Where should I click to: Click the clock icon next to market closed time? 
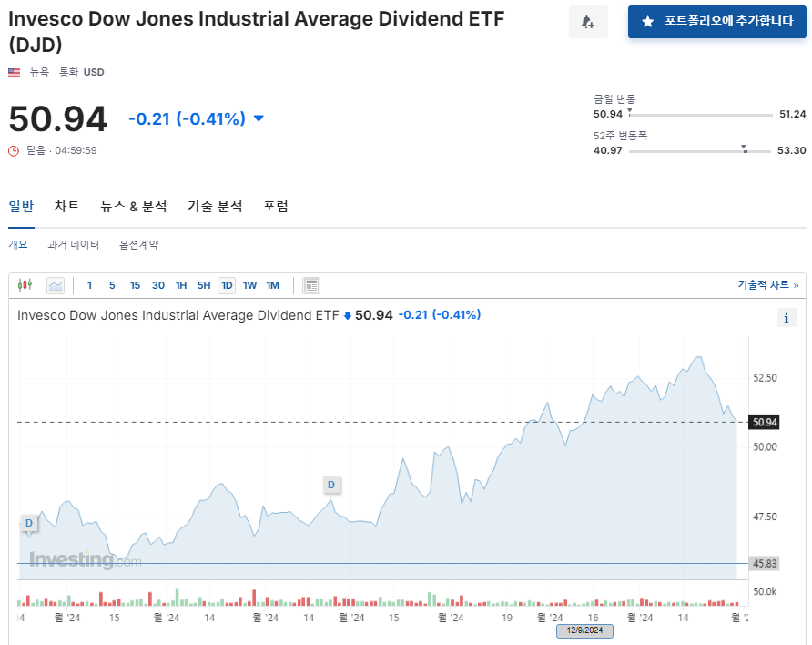tap(14, 150)
